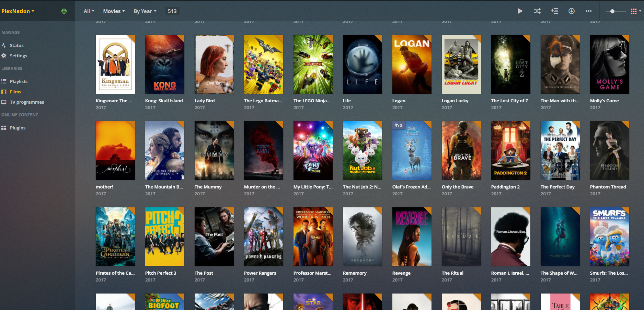
Task: Open the Roman J. Israel, Esq. poster
Action: tap(511, 237)
